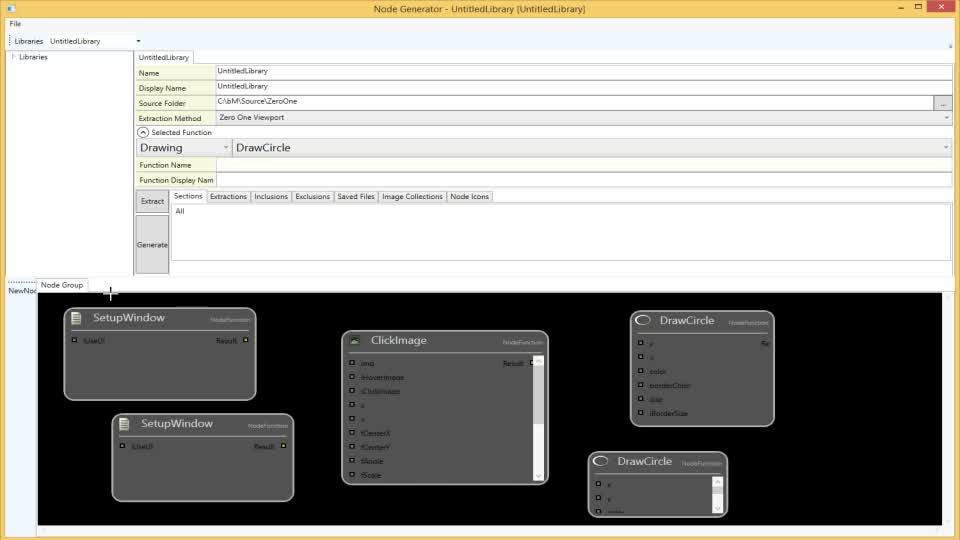Click the Result output port on ClickImage
This screenshot has width=960, height=540.
pos(531,362)
